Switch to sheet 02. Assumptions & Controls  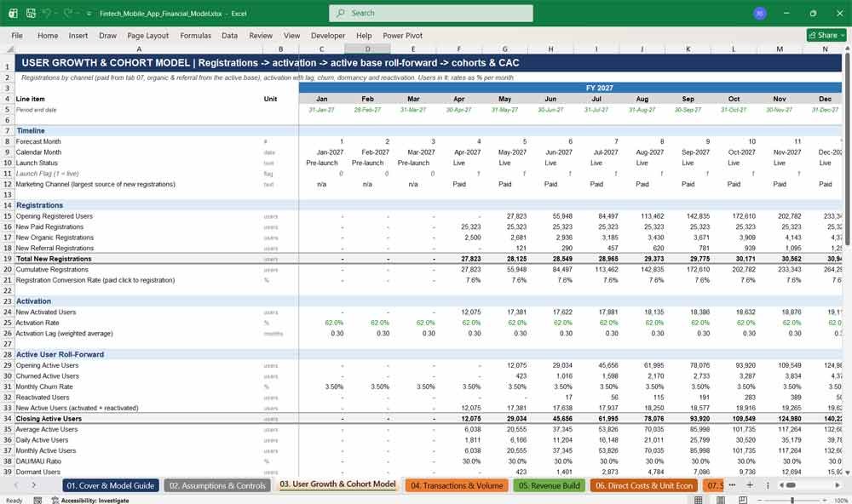click(x=217, y=485)
